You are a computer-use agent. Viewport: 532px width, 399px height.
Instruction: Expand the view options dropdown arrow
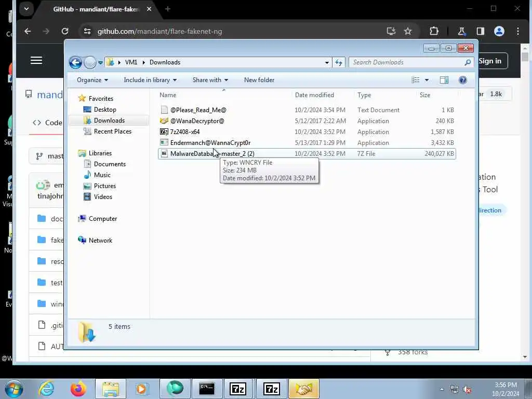point(427,80)
